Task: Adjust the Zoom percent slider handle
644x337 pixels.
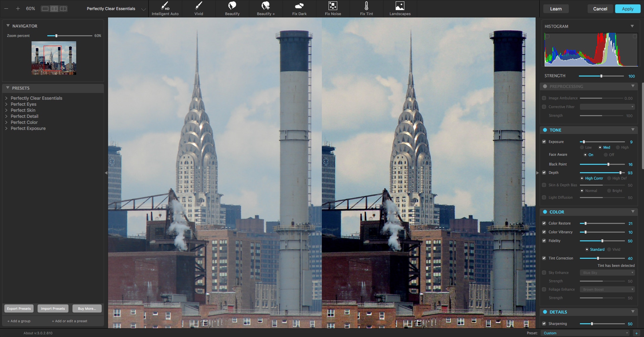Action: 56,36
